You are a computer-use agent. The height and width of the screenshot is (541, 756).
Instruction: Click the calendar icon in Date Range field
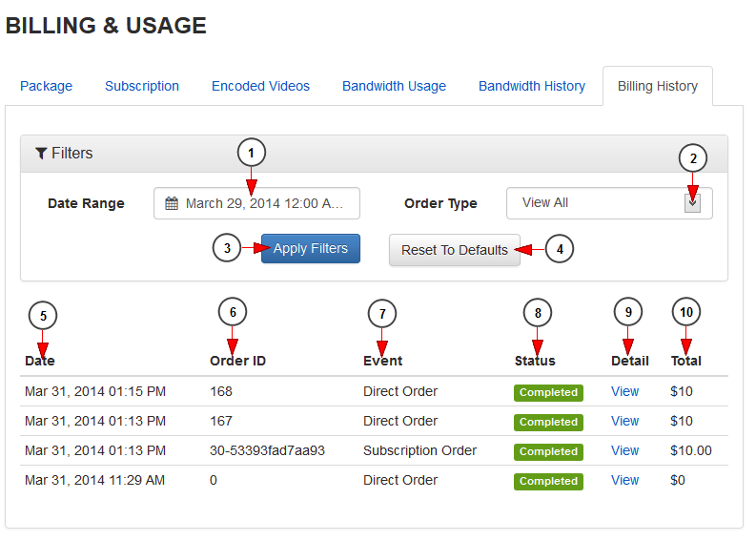pyautogui.click(x=172, y=203)
